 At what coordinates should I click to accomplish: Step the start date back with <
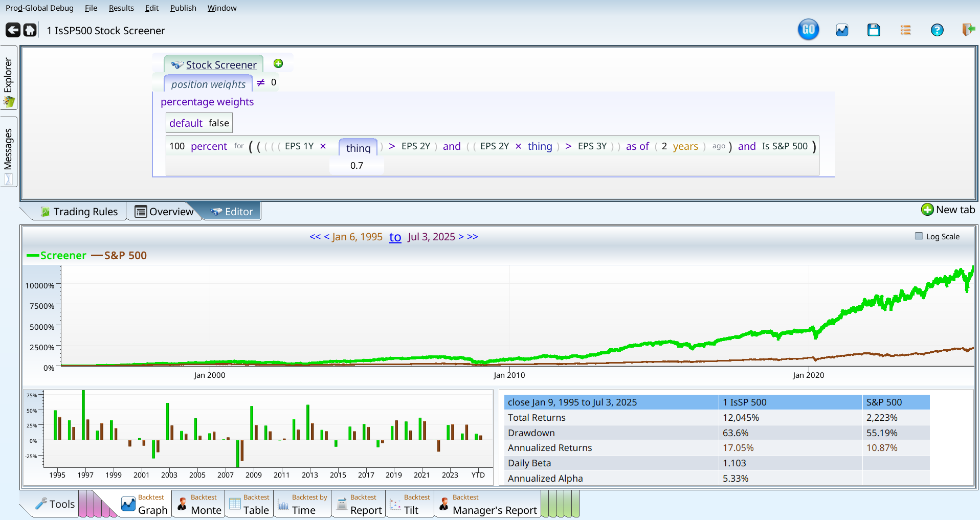[326, 237]
